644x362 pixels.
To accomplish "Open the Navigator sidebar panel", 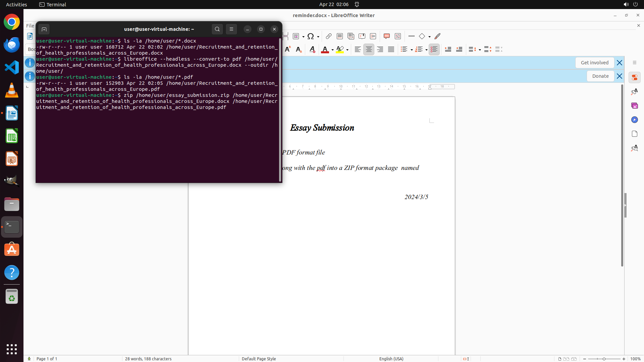I will [x=635, y=120].
